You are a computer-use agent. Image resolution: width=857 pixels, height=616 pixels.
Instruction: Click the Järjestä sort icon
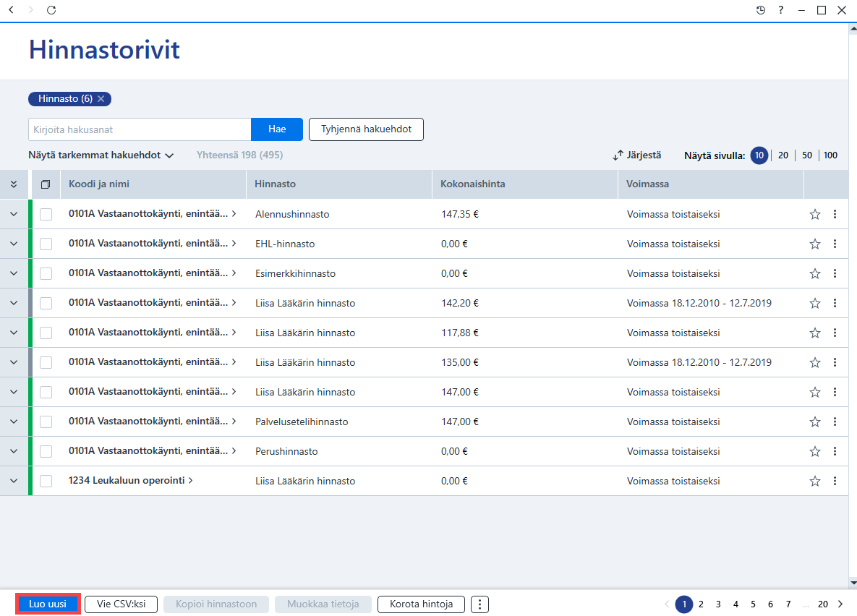point(618,155)
